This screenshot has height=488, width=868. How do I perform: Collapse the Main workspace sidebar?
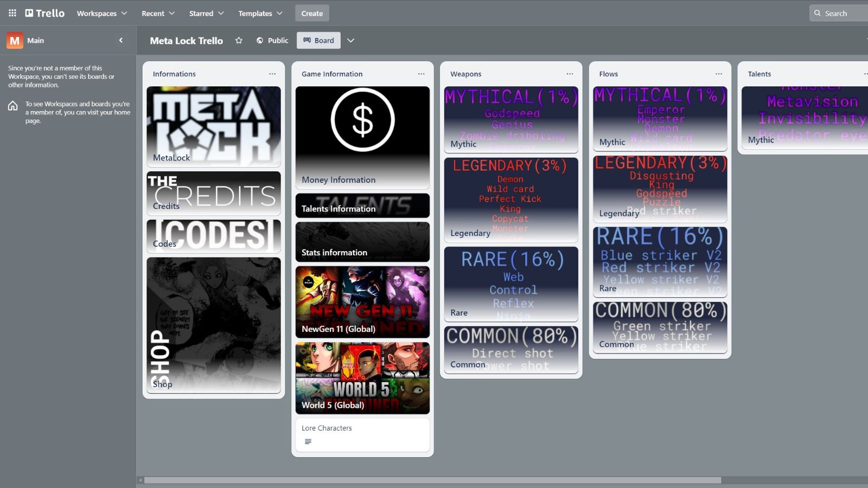coord(121,40)
